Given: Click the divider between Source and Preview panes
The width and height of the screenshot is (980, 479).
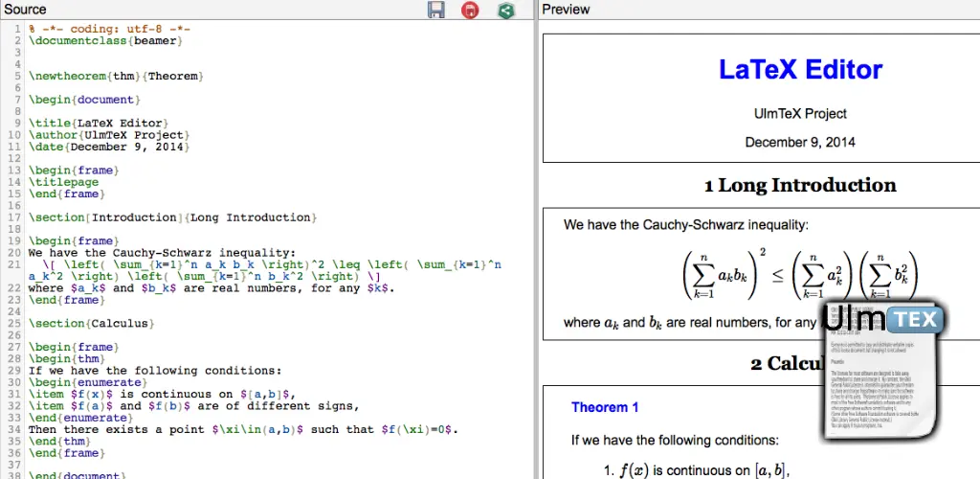Looking at the screenshot, I should (536, 239).
